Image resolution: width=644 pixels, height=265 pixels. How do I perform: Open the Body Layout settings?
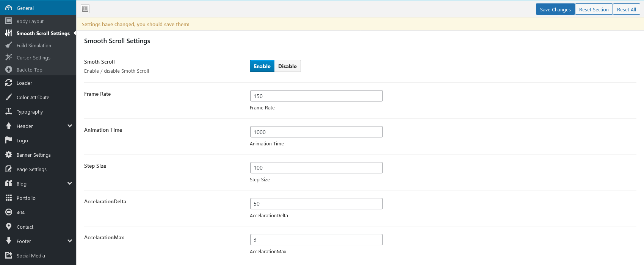38,21
